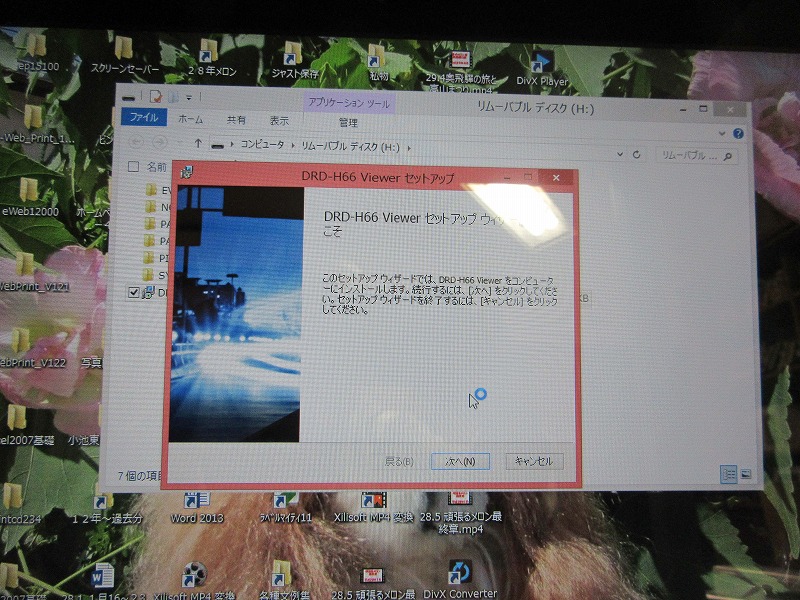
Task: Select the 28.5 頑張るメロン最終章.mp4 video file
Action: point(461,512)
